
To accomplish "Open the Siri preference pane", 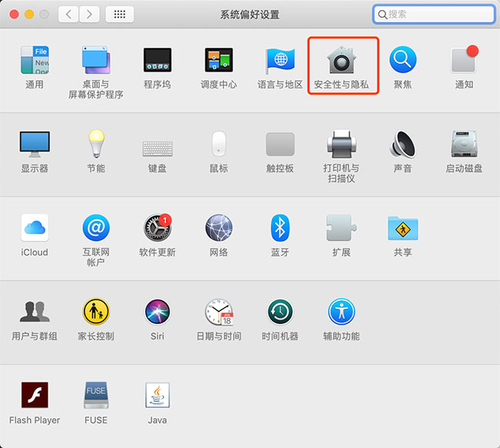I will (x=157, y=313).
